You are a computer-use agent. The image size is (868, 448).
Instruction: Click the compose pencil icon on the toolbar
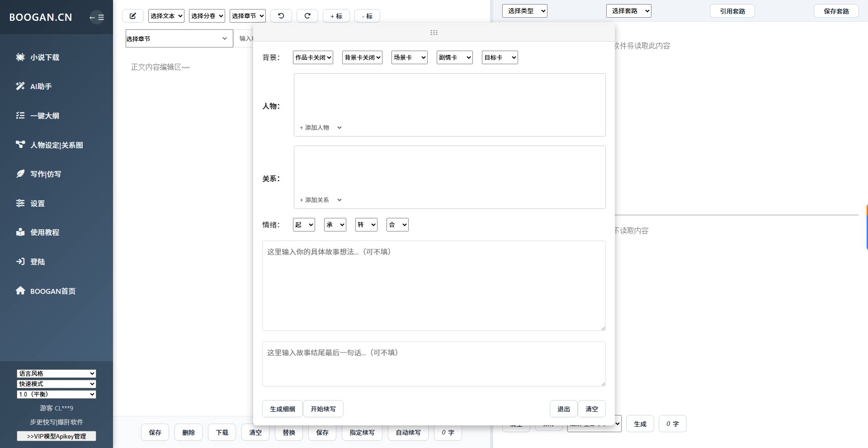click(132, 15)
